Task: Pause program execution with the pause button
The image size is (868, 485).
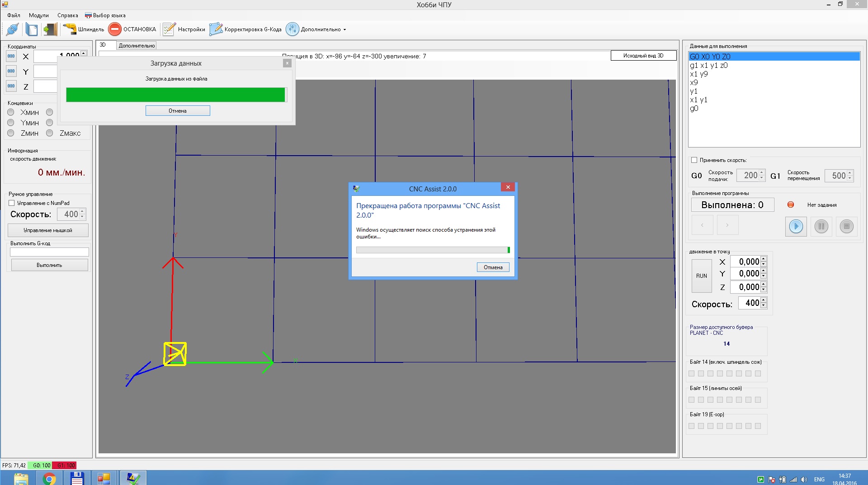Action: 821,226
